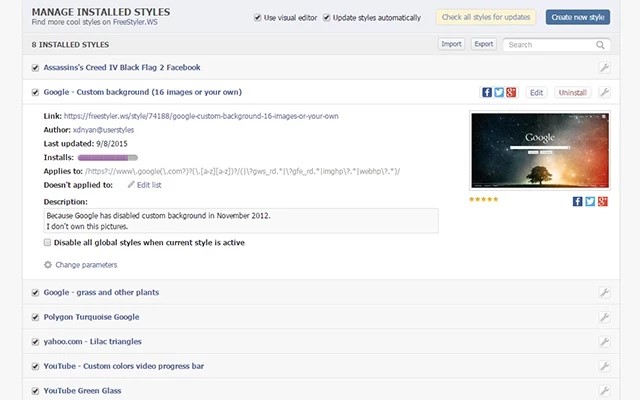640x400 pixels.
Task: Open author xdnyan@userstyles link
Action: [x=103, y=130]
